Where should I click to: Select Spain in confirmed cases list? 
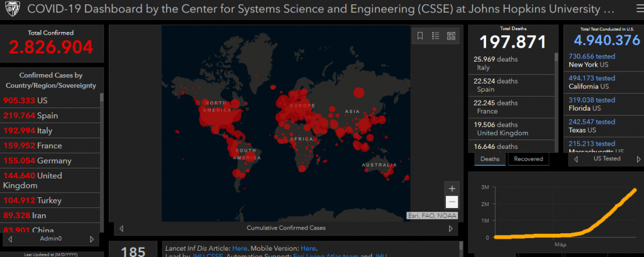50,116
